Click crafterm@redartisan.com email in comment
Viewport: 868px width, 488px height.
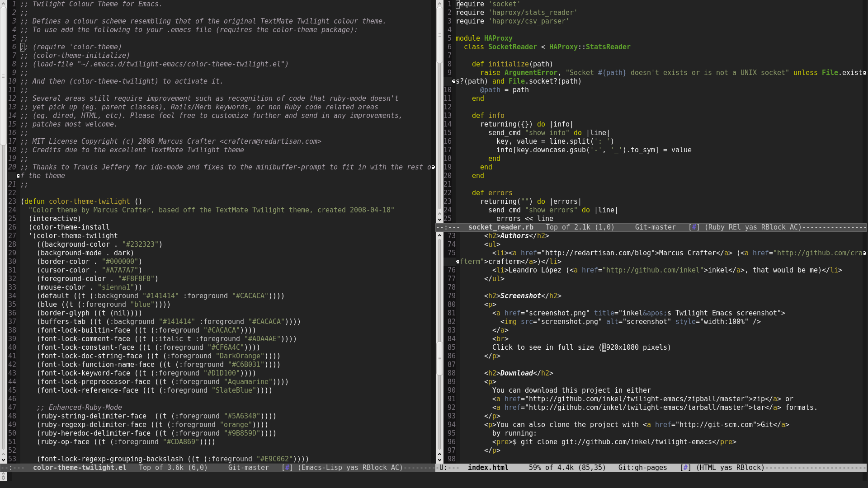(270, 141)
